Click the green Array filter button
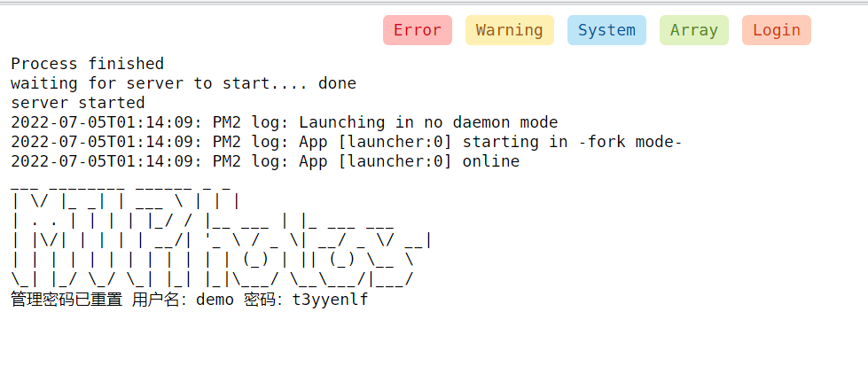Image resolution: width=868 pixels, height=382 pixels. click(x=694, y=30)
